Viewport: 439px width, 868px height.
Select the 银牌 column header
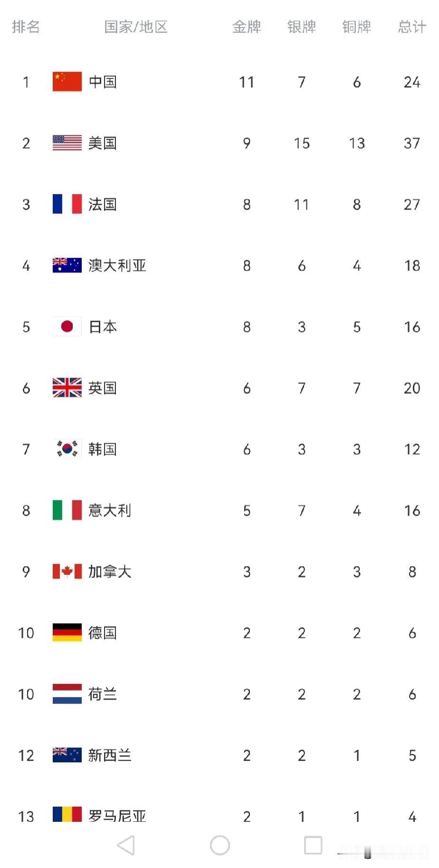coord(302,27)
